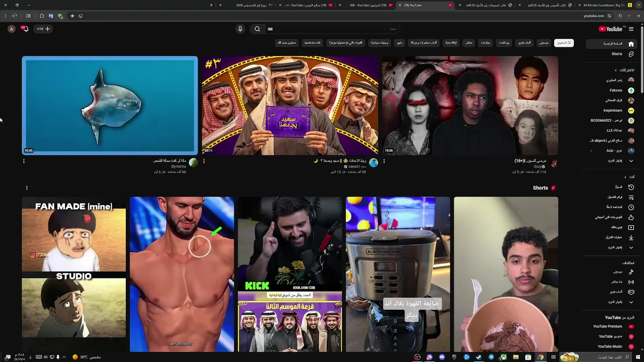Screen dimensions: 644x362
Task: Open the Black+Decker coffee maker Short
Action: coord(397,274)
